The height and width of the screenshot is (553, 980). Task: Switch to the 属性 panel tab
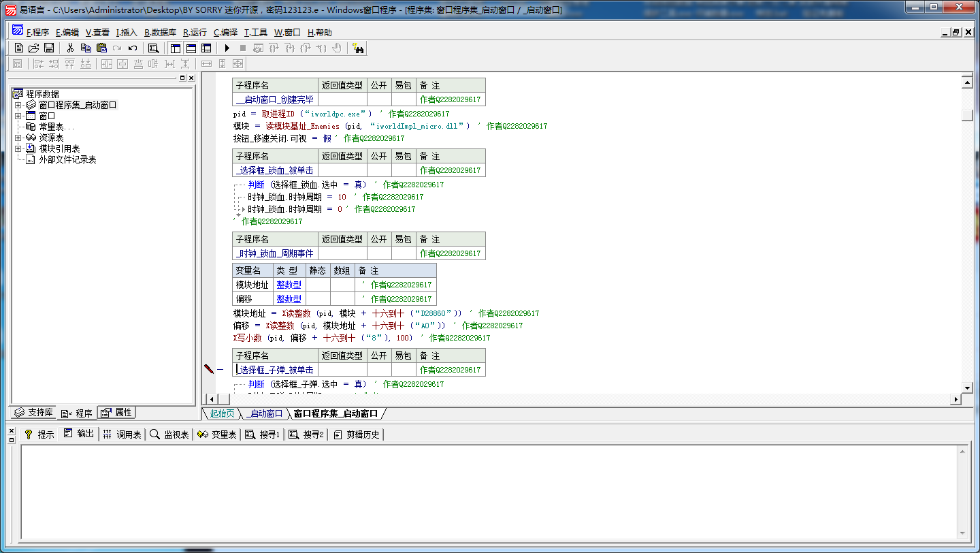pos(116,413)
